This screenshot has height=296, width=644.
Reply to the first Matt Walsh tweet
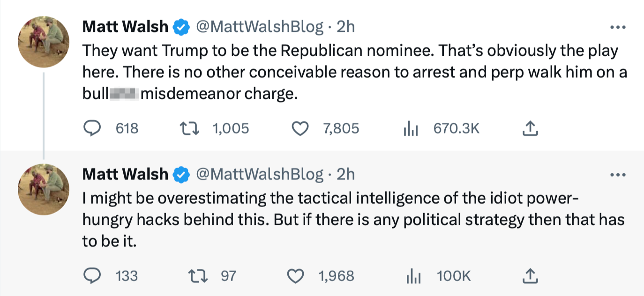pos(92,128)
